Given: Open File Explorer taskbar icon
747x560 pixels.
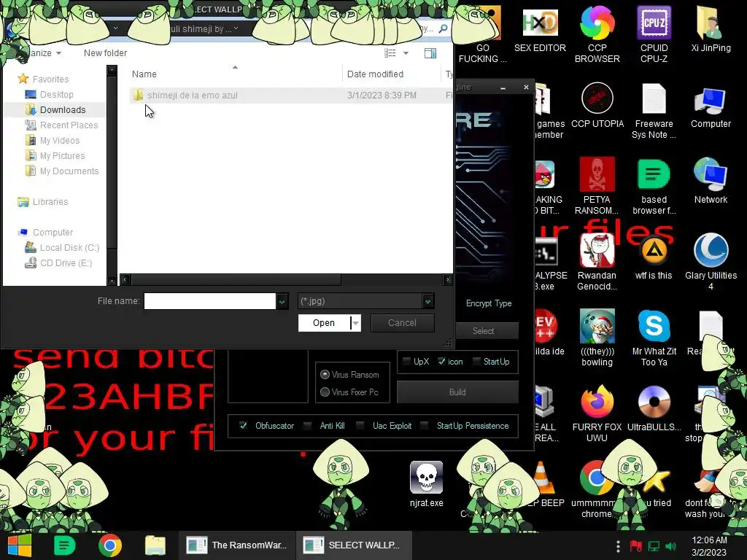Looking at the screenshot, I should (x=155, y=545).
